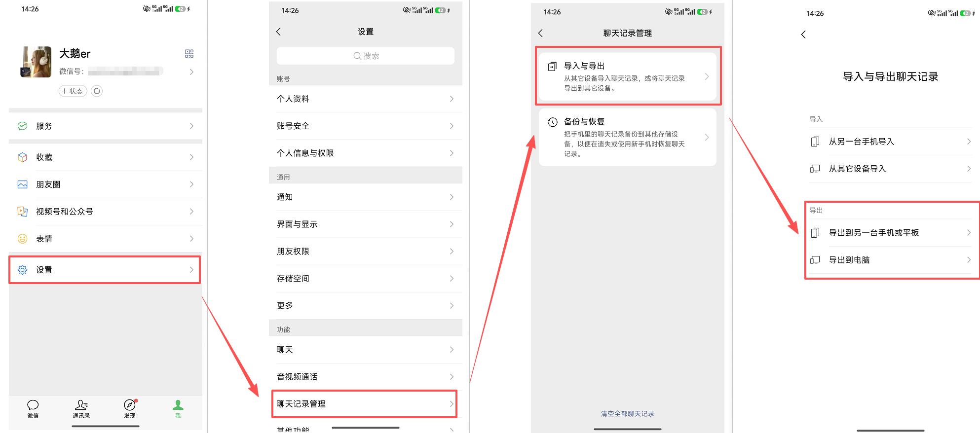Select 从另一台手机导入 entry
This screenshot has width=980, height=433.
(890, 142)
